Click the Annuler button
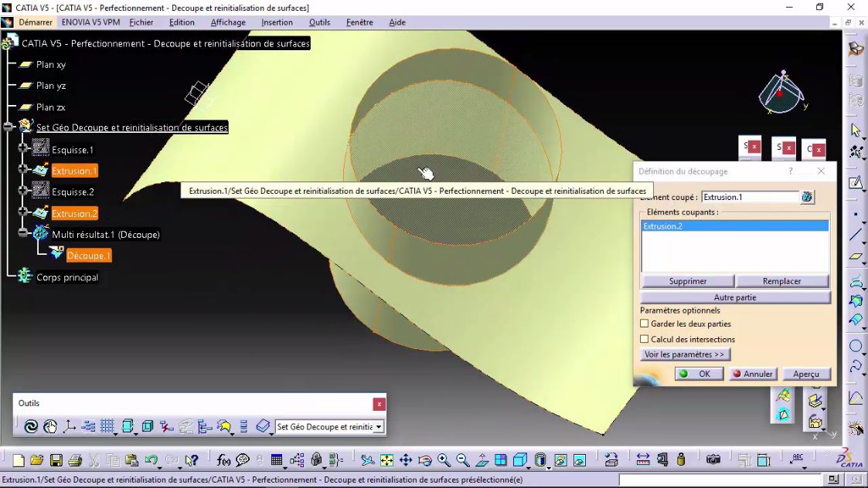This screenshot has width=868, height=488. [x=753, y=374]
